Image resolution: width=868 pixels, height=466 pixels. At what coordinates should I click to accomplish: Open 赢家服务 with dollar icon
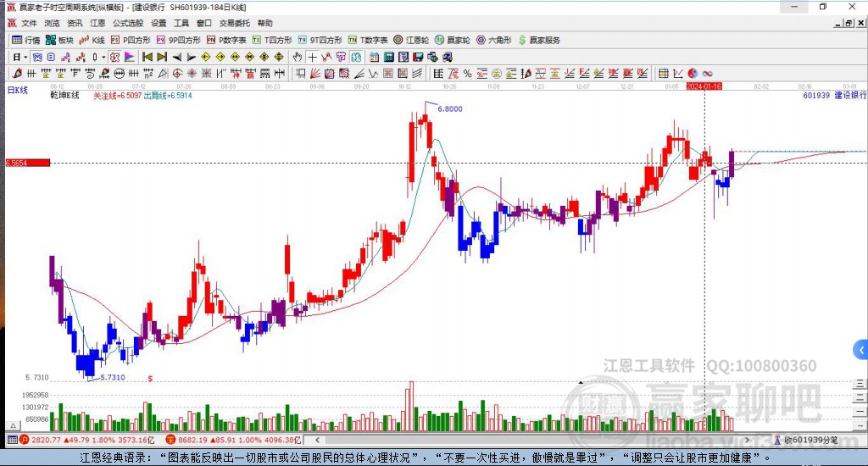tap(539, 40)
